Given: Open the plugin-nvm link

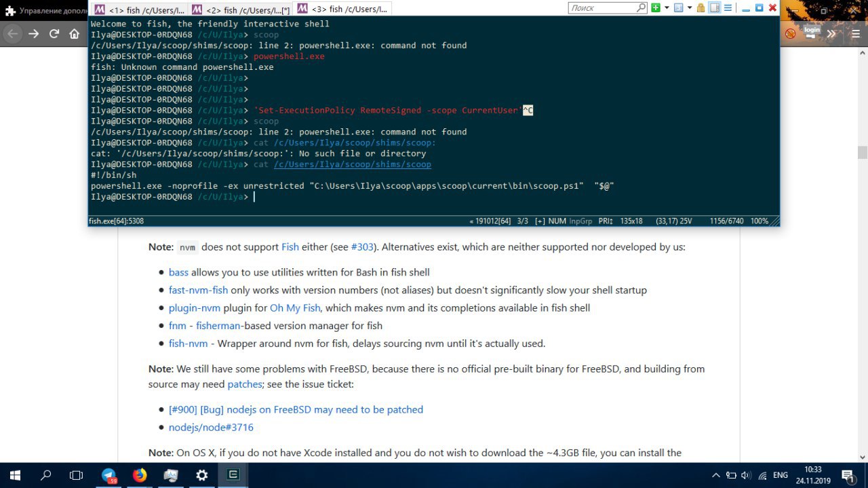Looking at the screenshot, I should pos(195,307).
